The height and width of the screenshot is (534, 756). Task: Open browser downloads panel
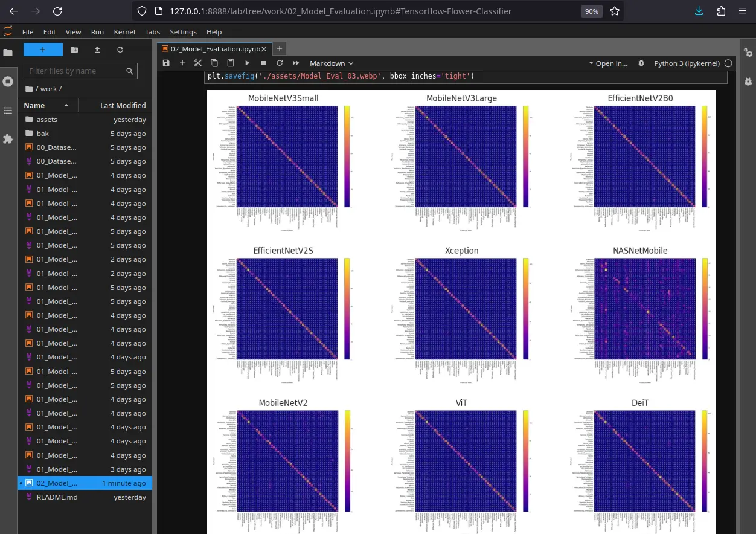coord(699,11)
